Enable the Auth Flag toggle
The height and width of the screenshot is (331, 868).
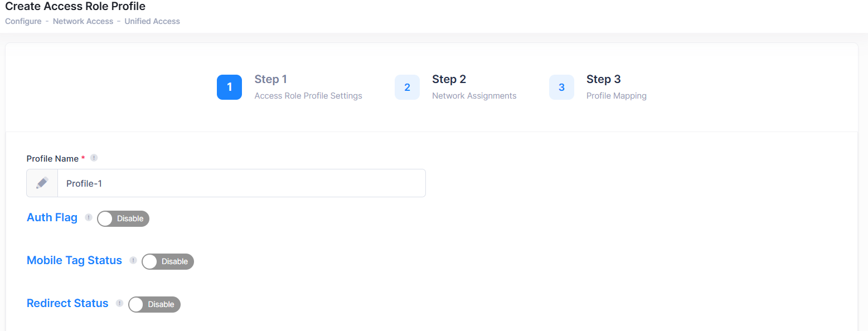click(x=123, y=218)
